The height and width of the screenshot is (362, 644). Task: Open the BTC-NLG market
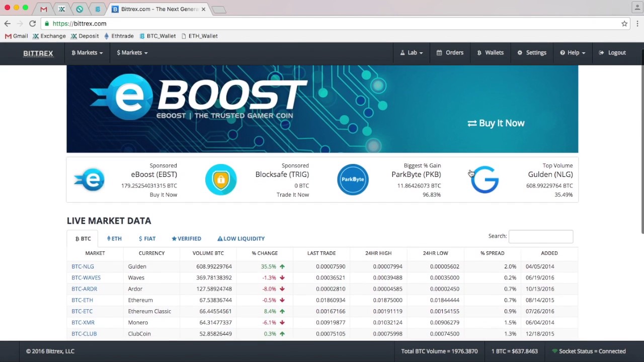pos(83,266)
